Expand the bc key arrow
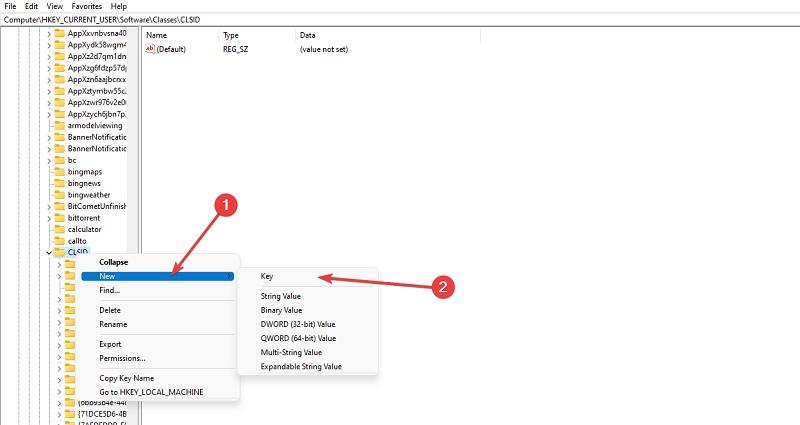Viewport: 800px width, 425px height. 49,160
